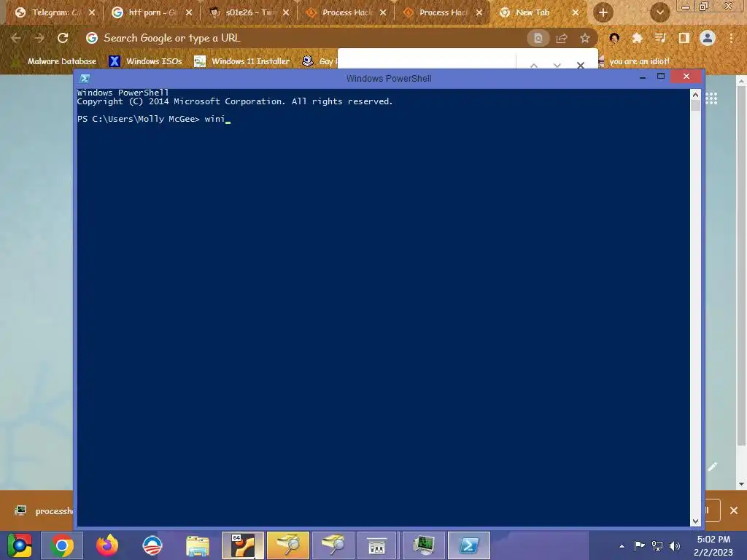Open the Action Center flag icon
Viewport: 747px width, 560px height.
tap(639, 545)
